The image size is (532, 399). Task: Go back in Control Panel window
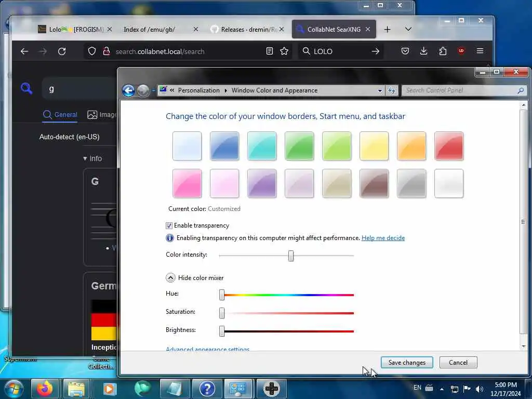click(129, 90)
